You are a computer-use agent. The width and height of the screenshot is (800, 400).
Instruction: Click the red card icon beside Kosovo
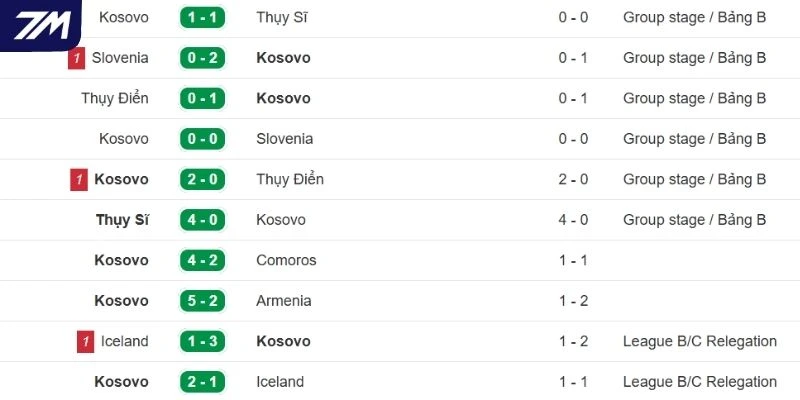pos(79,180)
